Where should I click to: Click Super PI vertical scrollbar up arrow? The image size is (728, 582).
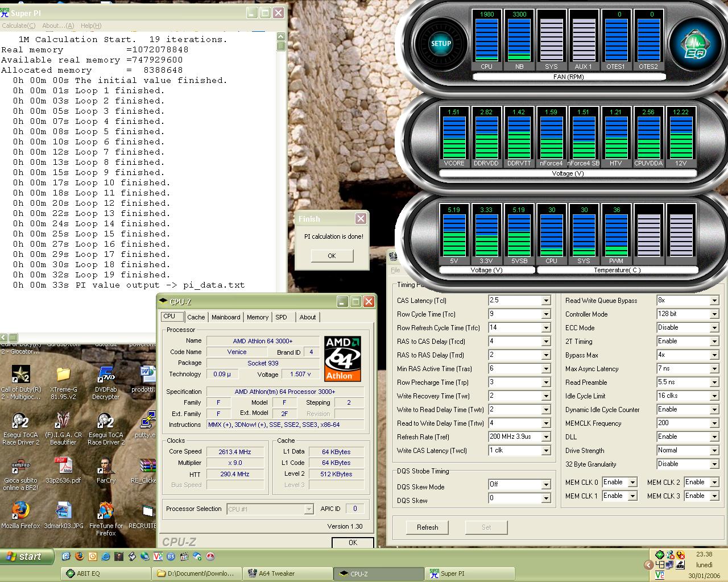[281, 36]
